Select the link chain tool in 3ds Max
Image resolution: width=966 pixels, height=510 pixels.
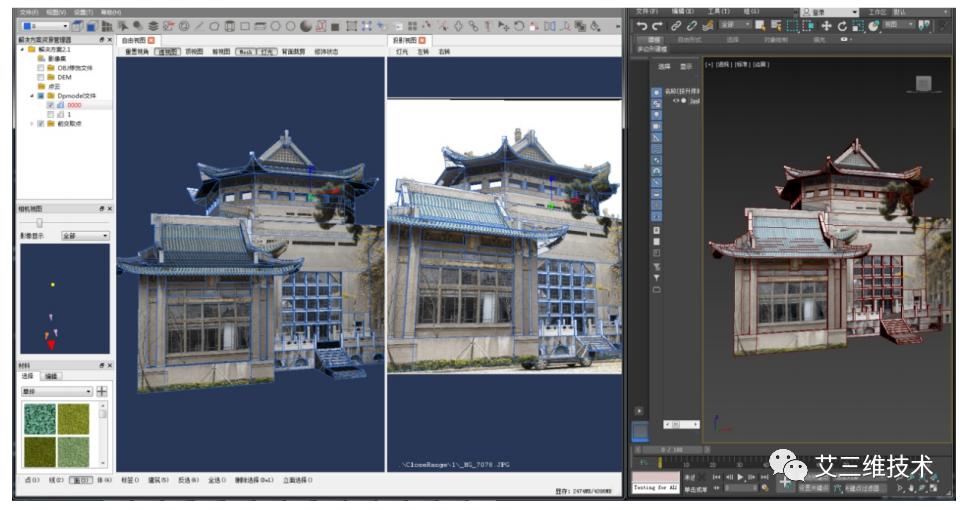[676, 26]
